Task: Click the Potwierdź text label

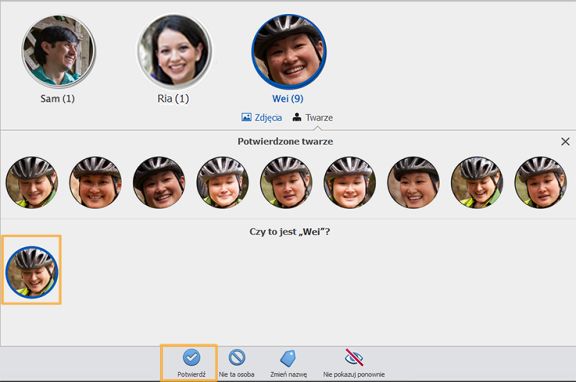Action: click(x=191, y=374)
